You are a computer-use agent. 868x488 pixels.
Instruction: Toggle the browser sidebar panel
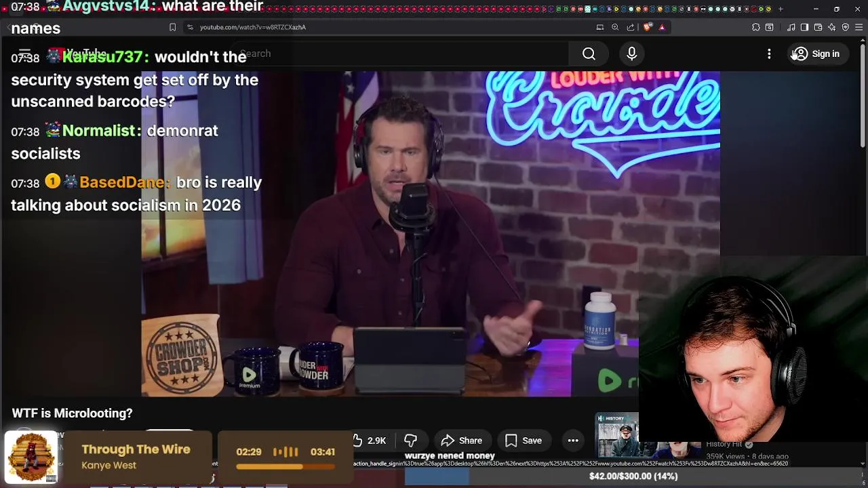804,27
